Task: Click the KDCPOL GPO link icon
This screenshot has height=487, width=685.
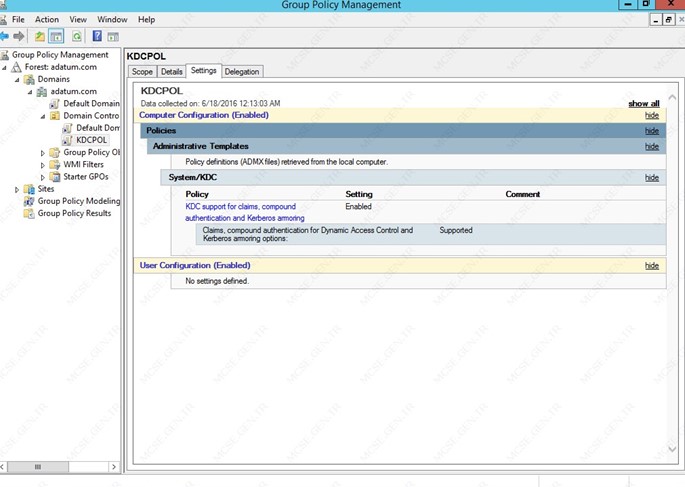Action: tap(67, 140)
